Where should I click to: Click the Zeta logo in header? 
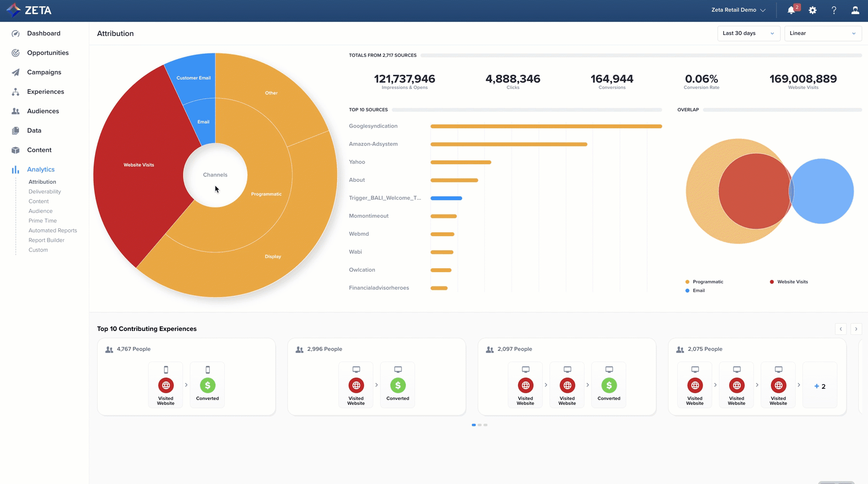point(29,10)
